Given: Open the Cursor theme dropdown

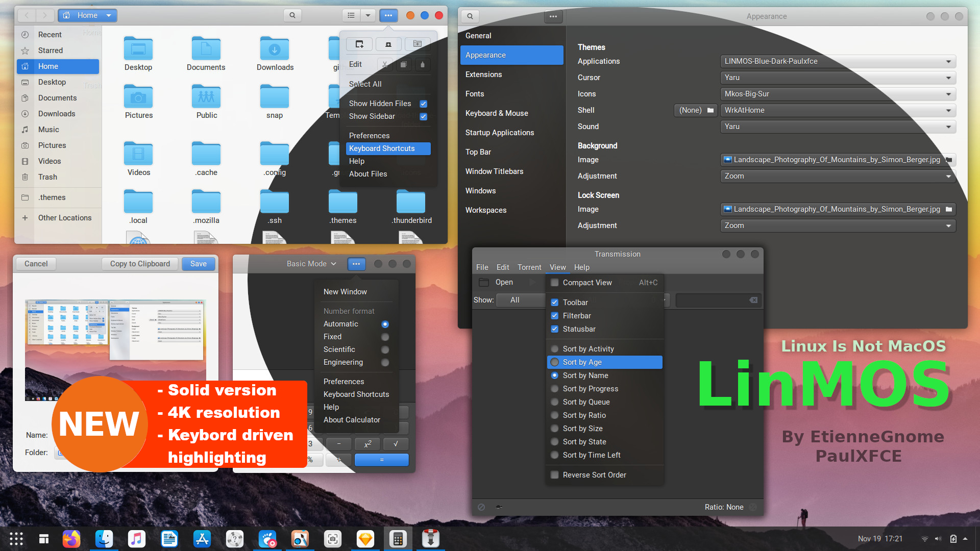Looking at the screenshot, I should (838, 78).
